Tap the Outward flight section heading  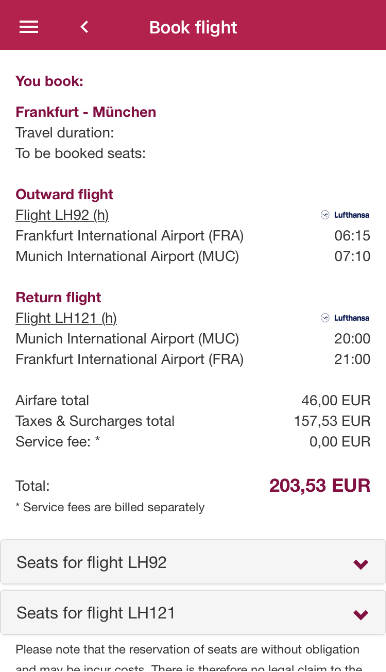click(x=64, y=194)
